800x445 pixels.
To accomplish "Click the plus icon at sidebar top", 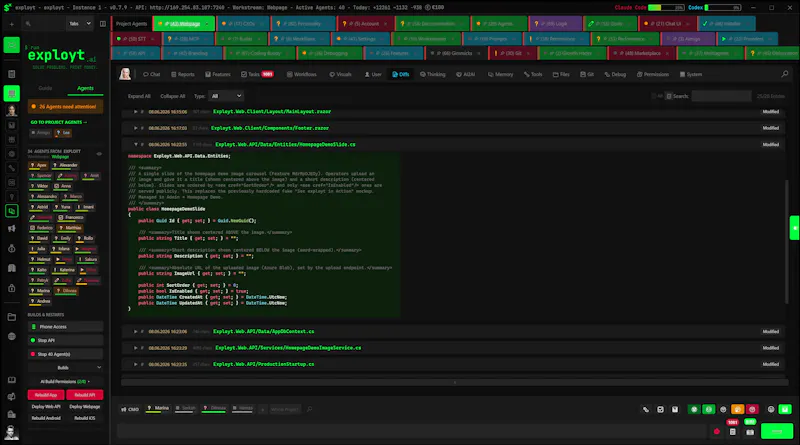I will coord(11,24).
